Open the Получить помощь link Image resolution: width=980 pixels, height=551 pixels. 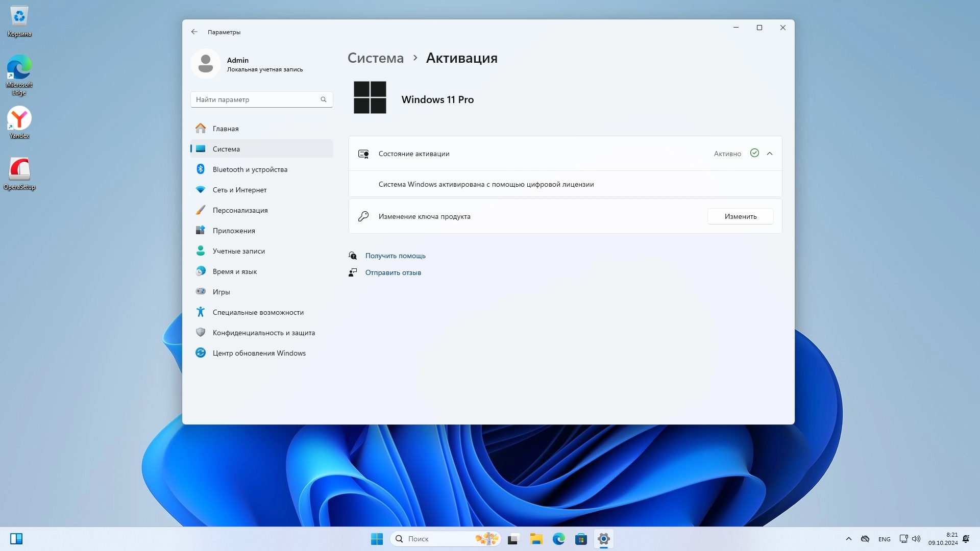(x=395, y=256)
